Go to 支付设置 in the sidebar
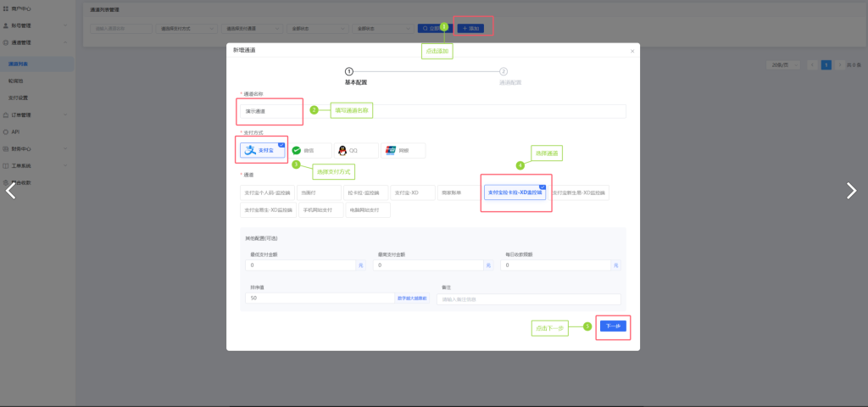The image size is (868, 407). pos(19,98)
